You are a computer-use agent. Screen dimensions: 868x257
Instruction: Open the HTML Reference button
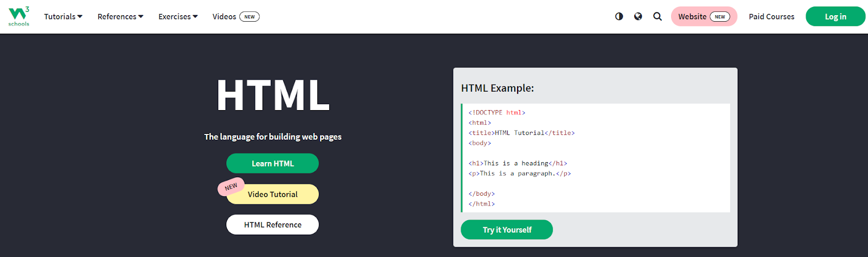272,224
